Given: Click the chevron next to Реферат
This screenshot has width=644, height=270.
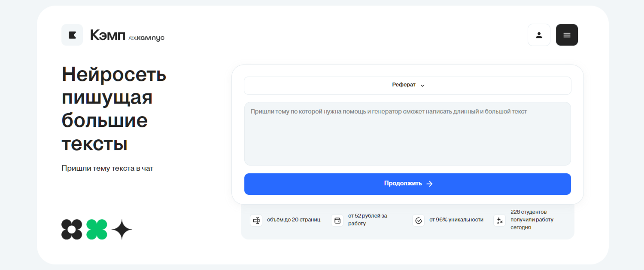Looking at the screenshot, I should [422, 86].
